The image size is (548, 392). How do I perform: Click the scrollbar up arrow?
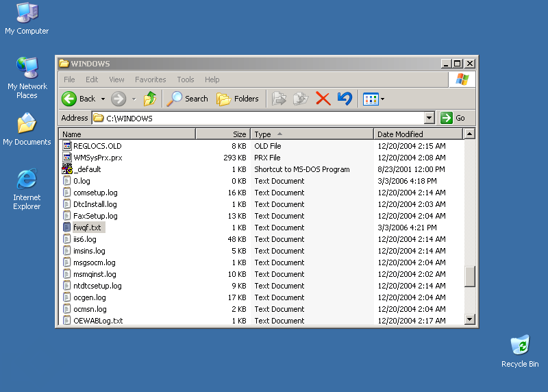[469, 134]
